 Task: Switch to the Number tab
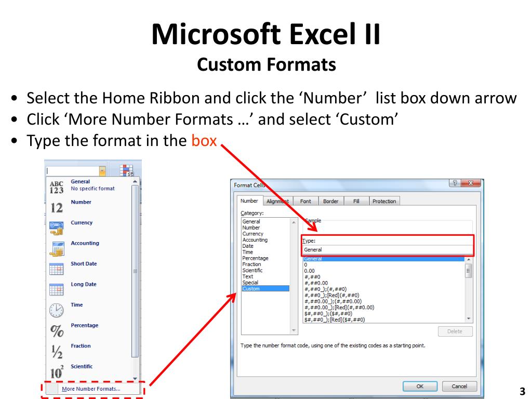point(249,201)
